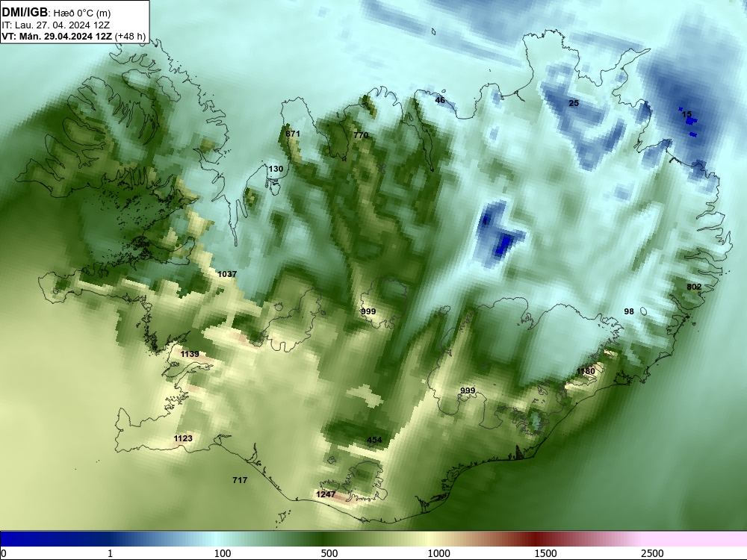
Task: Click the map value 802
Action: pos(694,287)
